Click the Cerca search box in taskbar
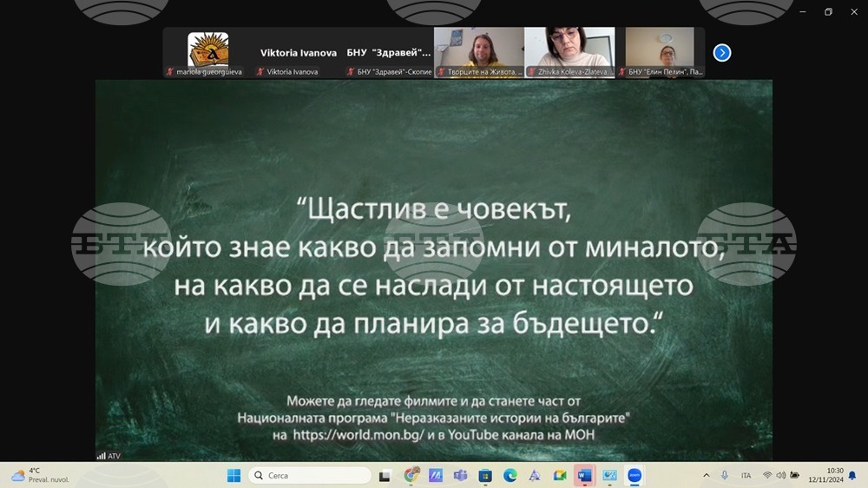The image size is (868, 488). [310, 475]
